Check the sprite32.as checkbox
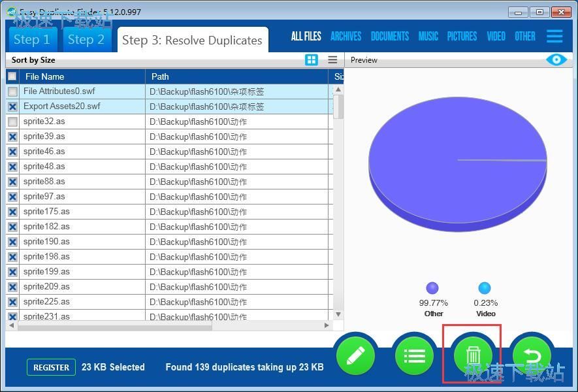This screenshot has height=392, width=578. 12,122
